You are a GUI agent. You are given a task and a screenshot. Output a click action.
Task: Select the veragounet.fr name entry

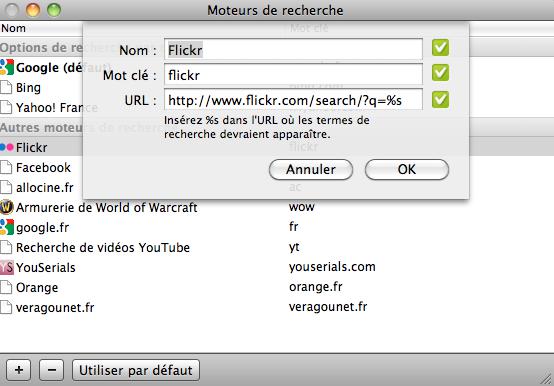(55, 308)
